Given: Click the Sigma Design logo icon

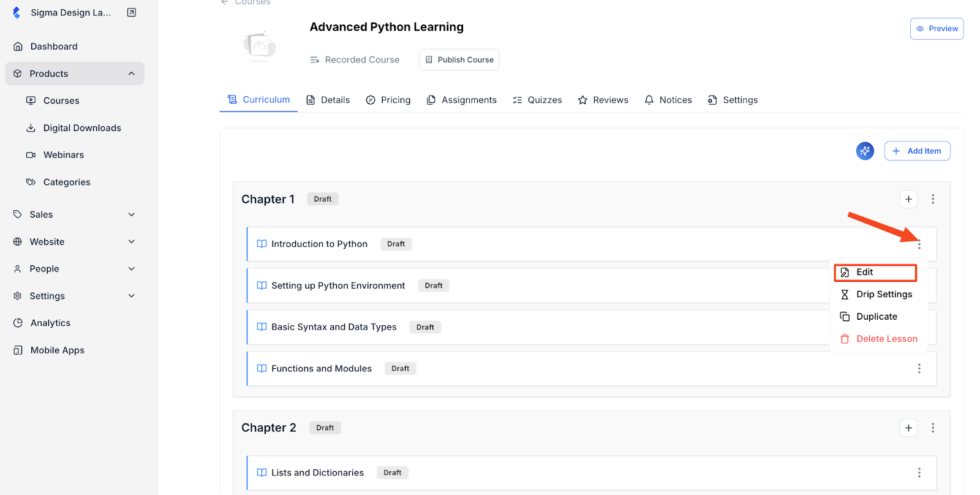Looking at the screenshot, I should 17,12.
